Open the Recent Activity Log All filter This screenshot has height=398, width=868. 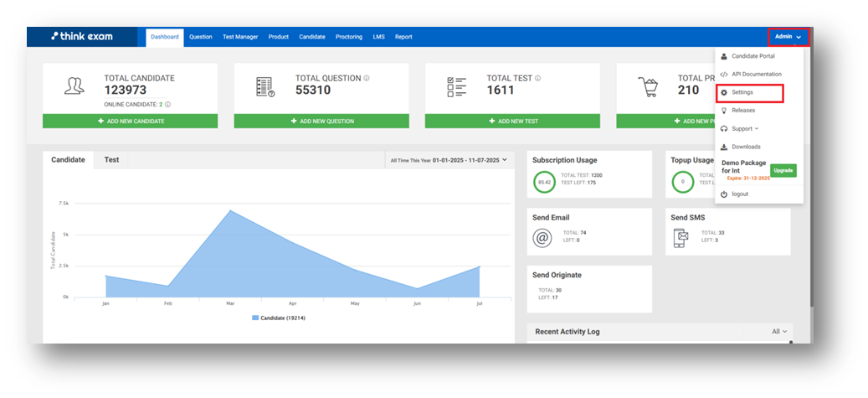[779, 332]
